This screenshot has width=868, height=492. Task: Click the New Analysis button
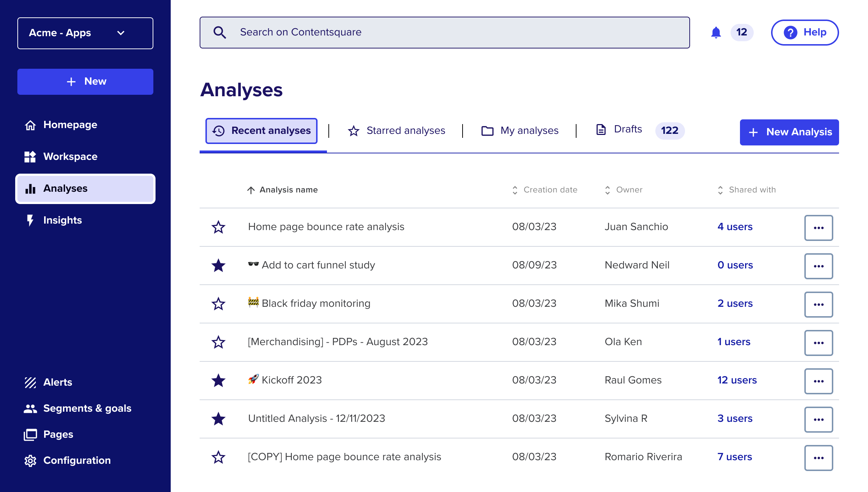789,132
